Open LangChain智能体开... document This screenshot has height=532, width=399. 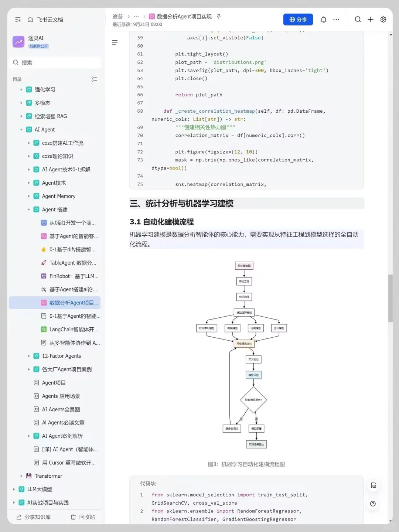click(x=74, y=329)
